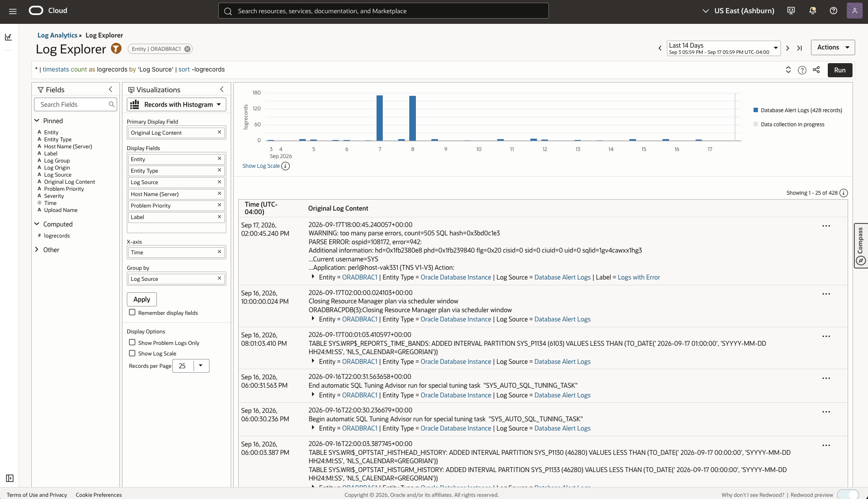The width and height of the screenshot is (868, 499).
Task: Enable Remember display fields checkbox
Action: pyautogui.click(x=132, y=312)
